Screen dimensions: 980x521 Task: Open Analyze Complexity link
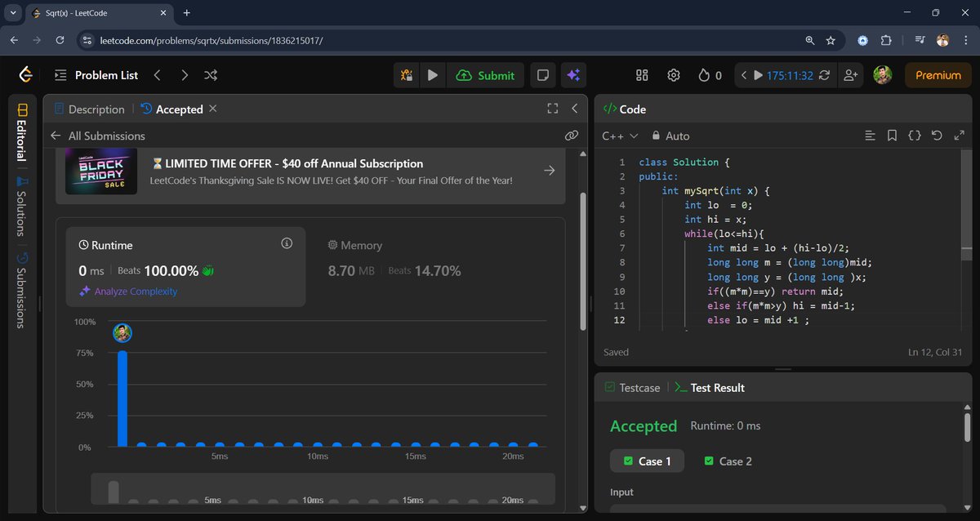pyautogui.click(x=128, y=292)
